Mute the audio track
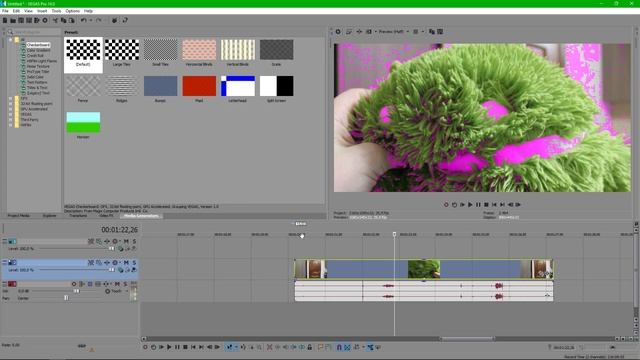This screenshot has width=640, height=360. click(118, 284)
